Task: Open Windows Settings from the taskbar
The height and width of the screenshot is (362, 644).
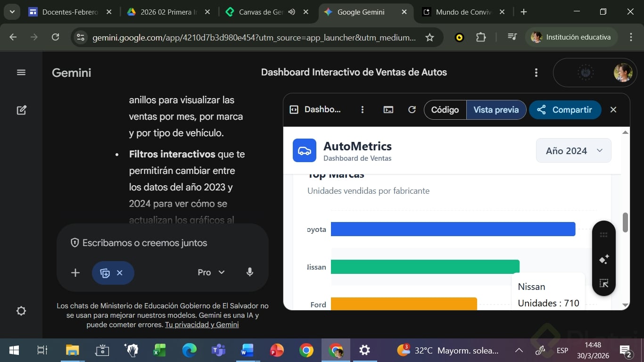Action: pyautogui.click(x=364, y=350)
